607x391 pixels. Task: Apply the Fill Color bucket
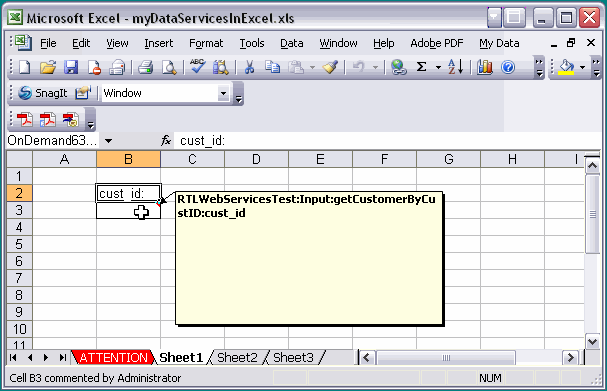(x=566, y=67)
